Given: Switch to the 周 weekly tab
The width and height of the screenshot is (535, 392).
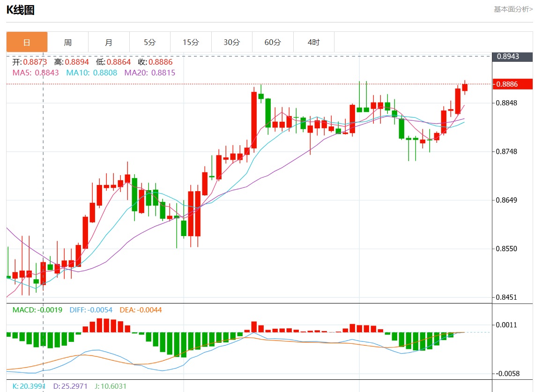Looking at the screenshot, I should pyautogui.click(x=68, y=42).
